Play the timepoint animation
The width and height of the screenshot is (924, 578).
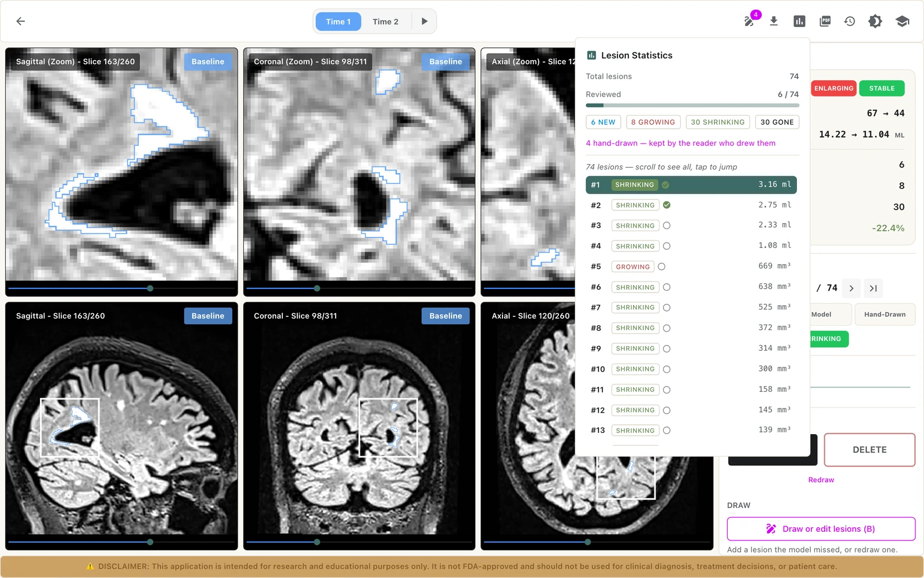(x=424, y=21)
